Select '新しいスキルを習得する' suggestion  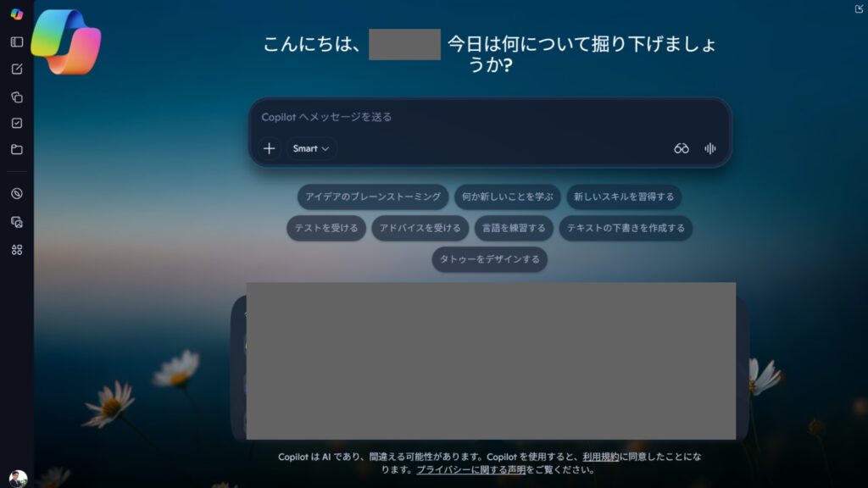(x=624, y=197)
